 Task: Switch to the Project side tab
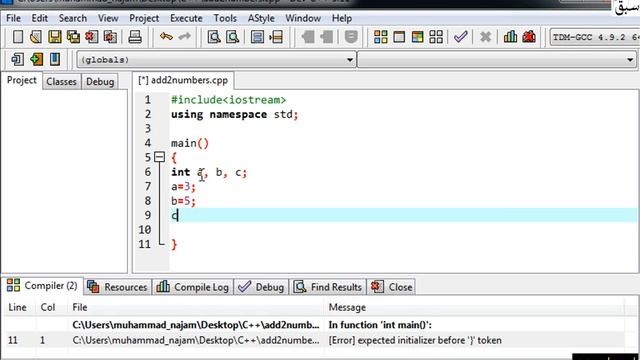click(22, 80)
